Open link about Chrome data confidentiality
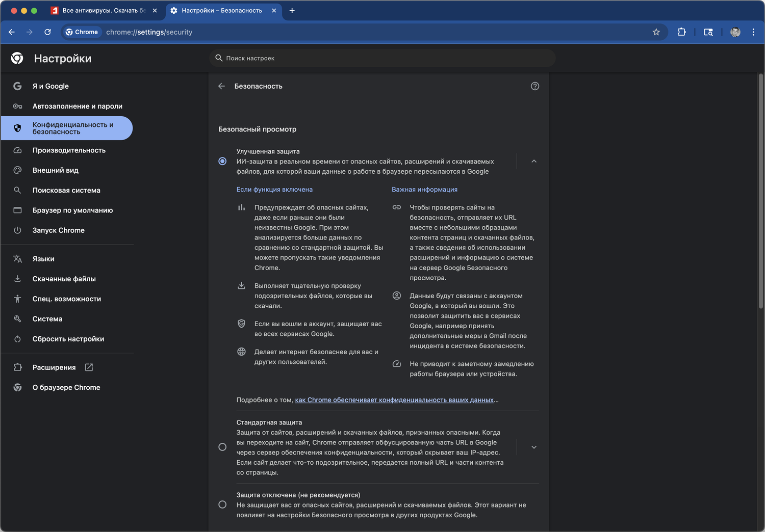765x532 pixels. tap(394, 400)
